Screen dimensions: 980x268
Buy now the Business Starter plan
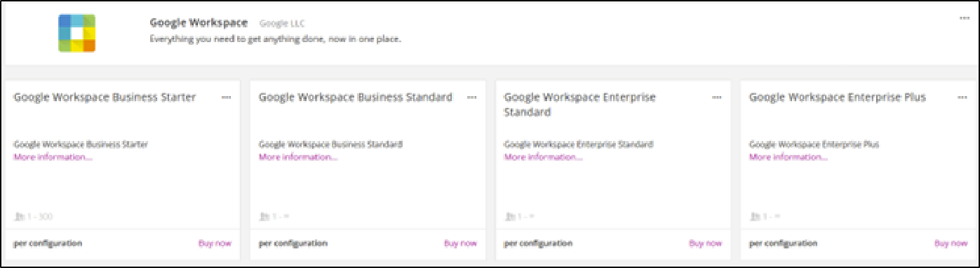coord(215,243)
